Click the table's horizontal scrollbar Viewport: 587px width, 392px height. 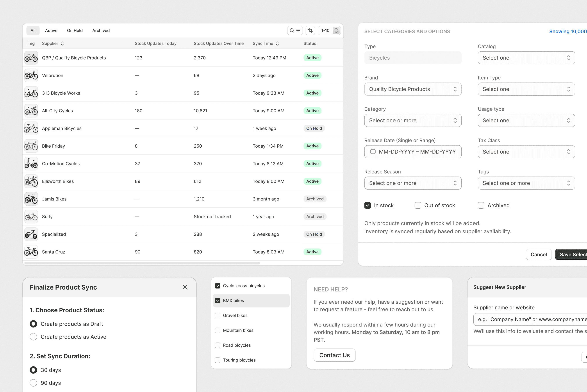(143, 263)
